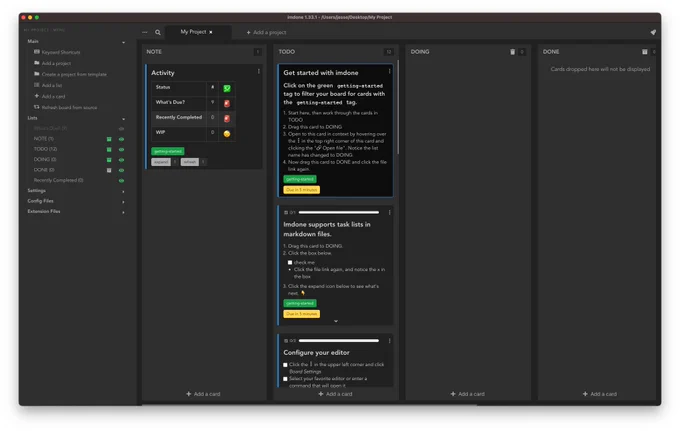
Task: Click progress bar on markdown task lists card
Action: pos(339,212)
